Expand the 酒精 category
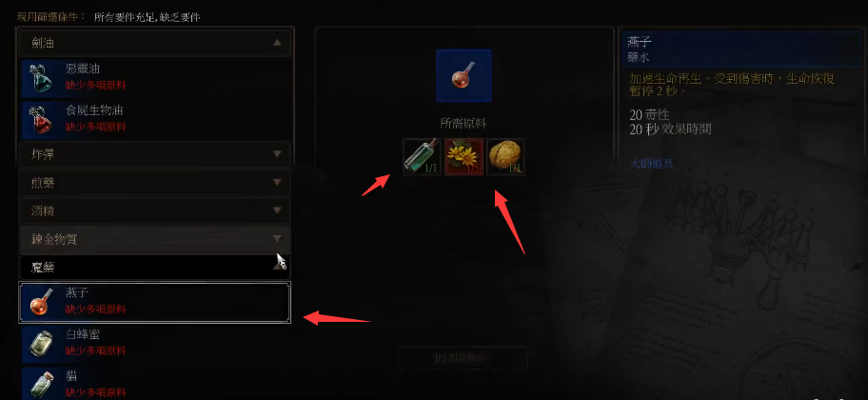Screen dimensions: 868x400 pyautogui.click(x=155, y=211)
